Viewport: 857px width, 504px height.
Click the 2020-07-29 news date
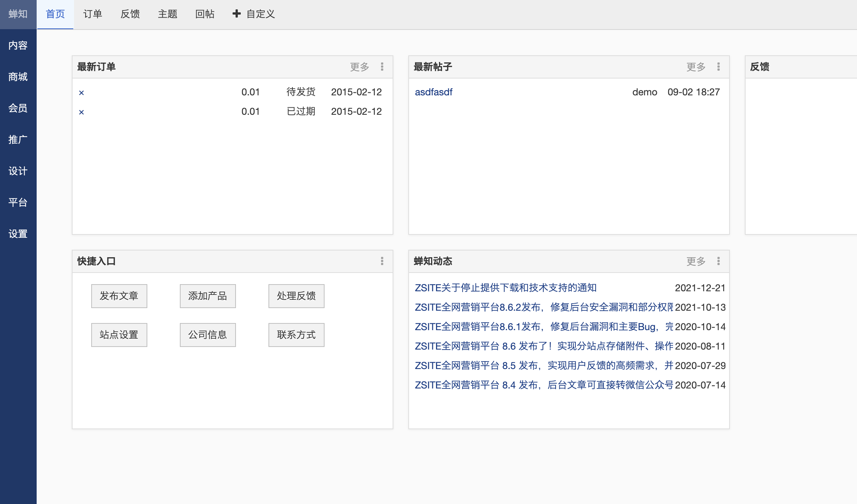click(x=700, y=366)
